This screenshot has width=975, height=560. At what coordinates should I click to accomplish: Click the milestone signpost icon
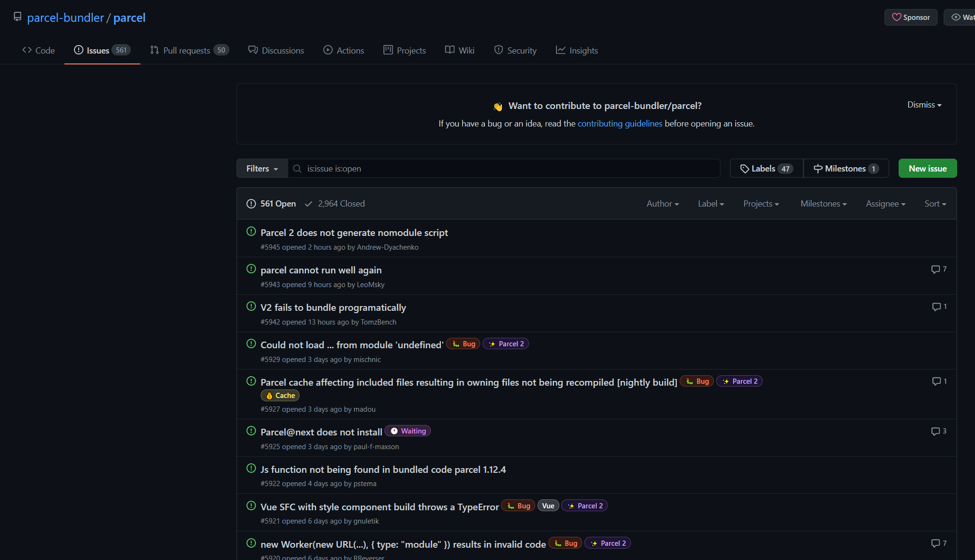tap(819, 168)
